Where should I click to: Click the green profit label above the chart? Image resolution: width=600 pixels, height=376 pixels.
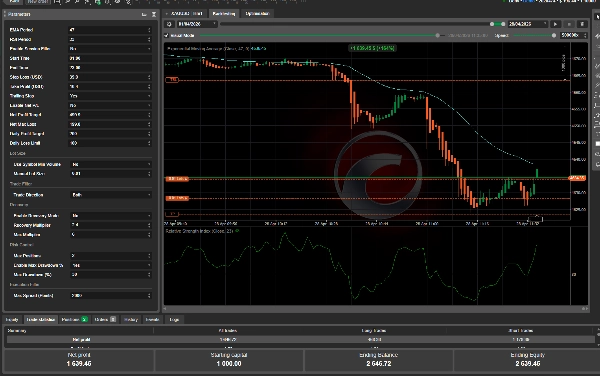[x=372, y=48]
